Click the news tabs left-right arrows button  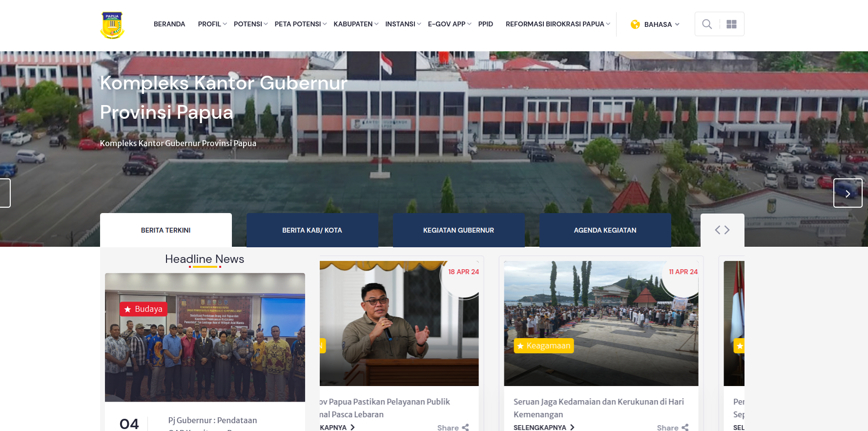pyautogui.click(x=722, y=230)
